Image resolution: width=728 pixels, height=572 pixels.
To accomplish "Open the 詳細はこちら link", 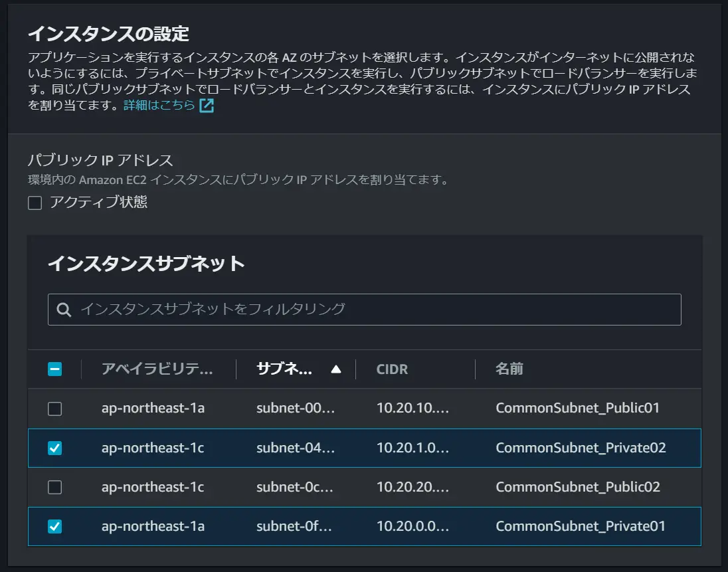I will 159,106.
